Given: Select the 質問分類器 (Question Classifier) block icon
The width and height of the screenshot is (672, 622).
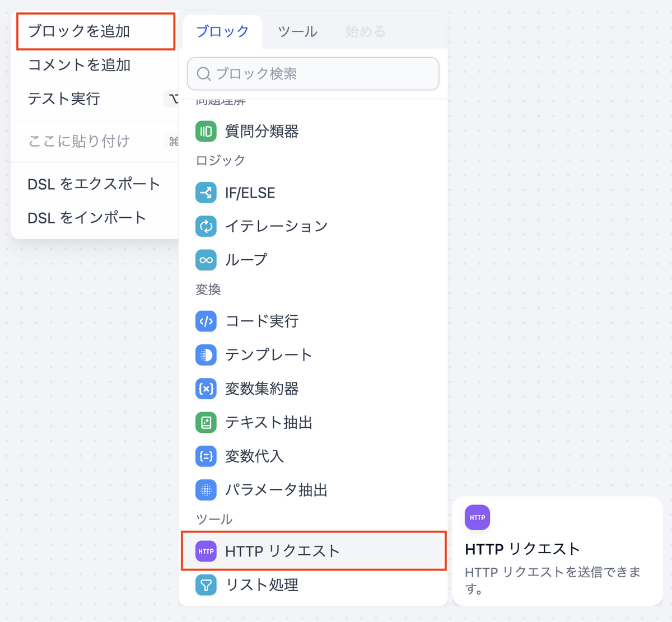Looking at the screenshot, I should (206, 131).
